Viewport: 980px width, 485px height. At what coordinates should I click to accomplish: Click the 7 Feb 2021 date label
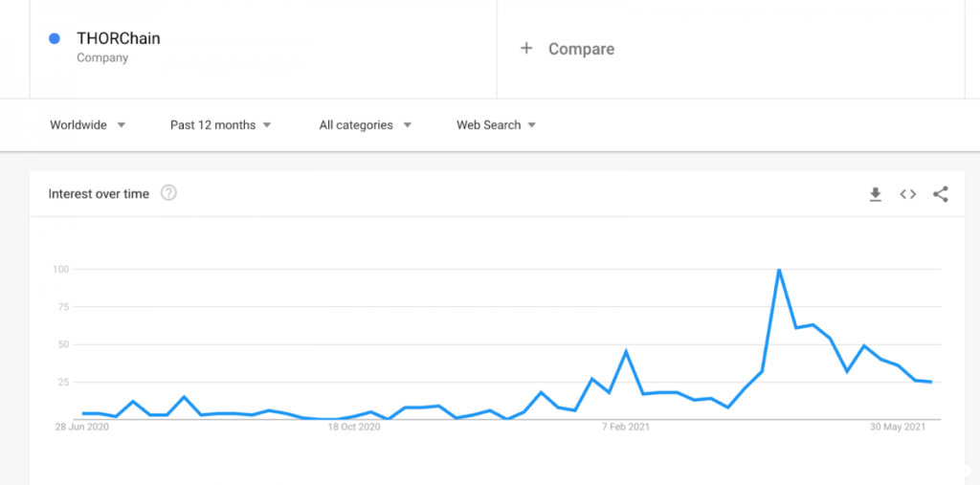pos(627,427)
